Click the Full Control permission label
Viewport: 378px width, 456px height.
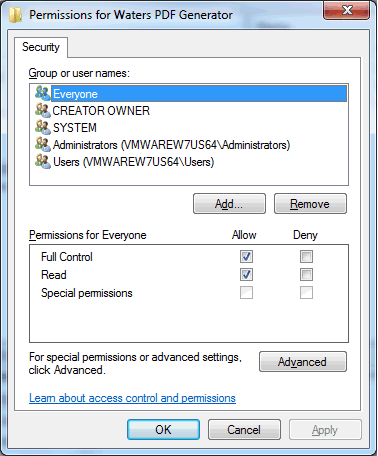(x=67, y=257)
